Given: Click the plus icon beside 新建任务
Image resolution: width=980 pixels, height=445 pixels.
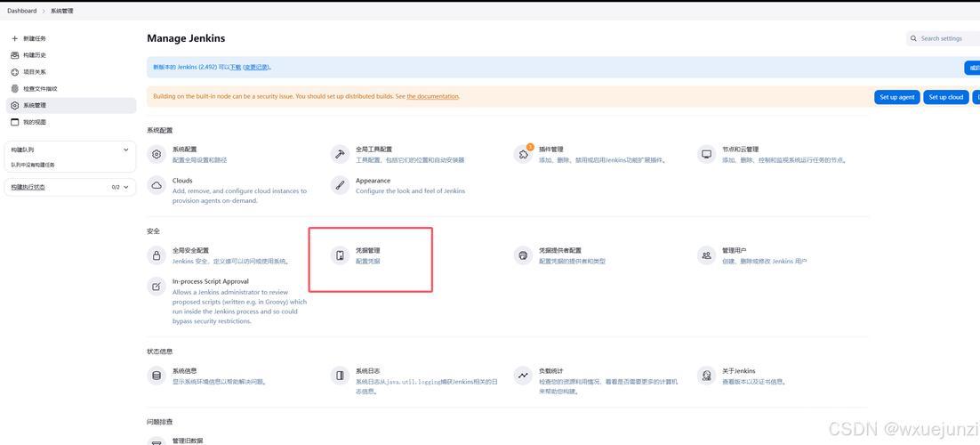Looking at the screenshot, I should (15, 39).
